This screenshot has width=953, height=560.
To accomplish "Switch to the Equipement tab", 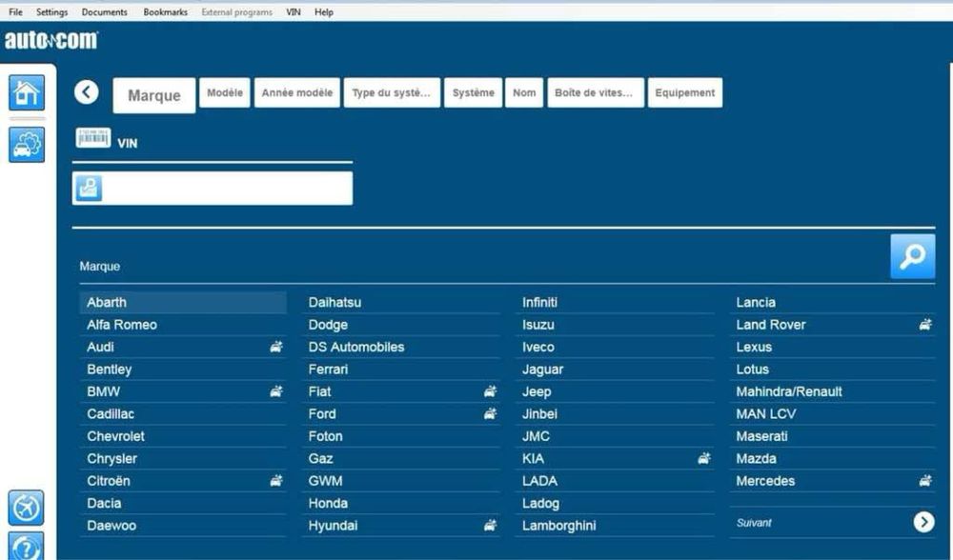I will [x=685, y=92].
